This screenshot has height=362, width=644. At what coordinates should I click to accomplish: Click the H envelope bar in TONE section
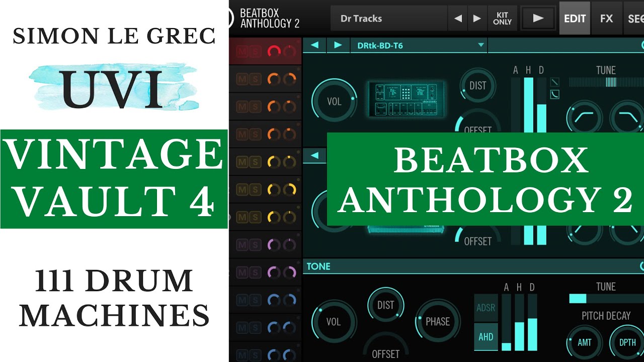[x=519, y=322]
